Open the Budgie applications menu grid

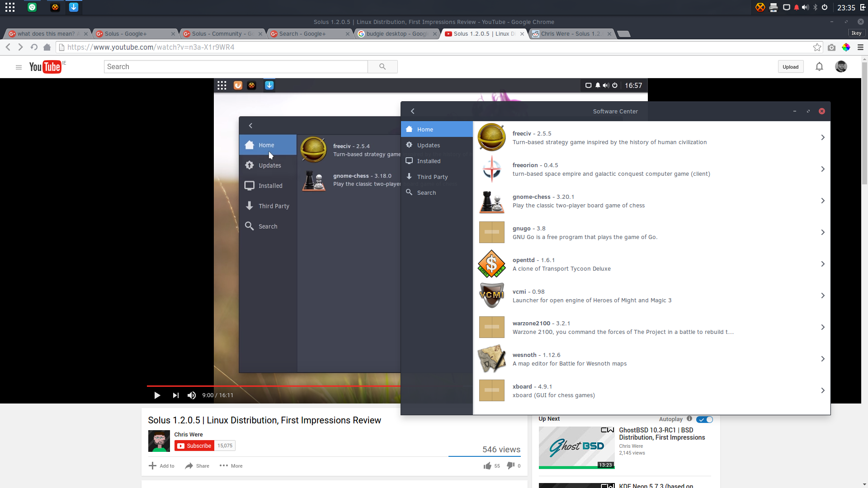pos(10,7)
